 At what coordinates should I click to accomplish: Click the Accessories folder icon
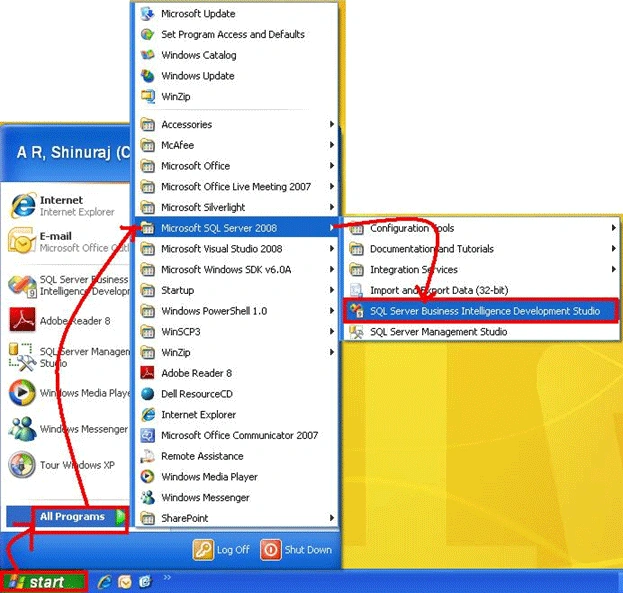(147, 124)
